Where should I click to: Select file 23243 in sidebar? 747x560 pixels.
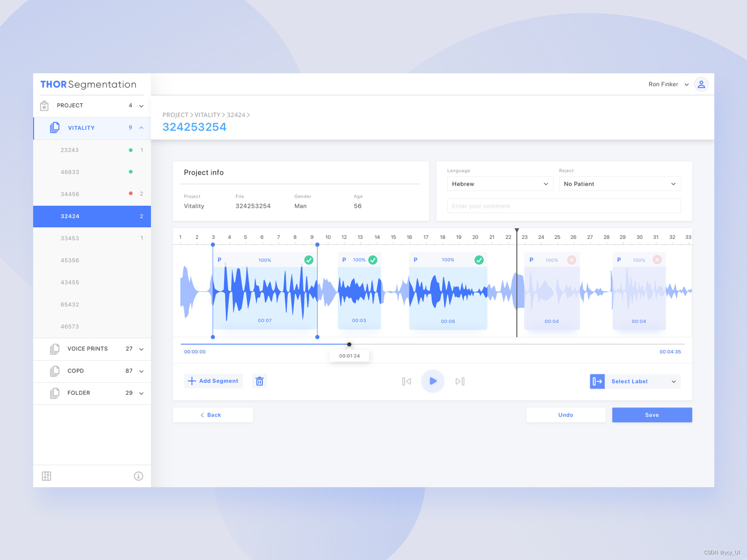pyautogui.click(x=92, y=150)
